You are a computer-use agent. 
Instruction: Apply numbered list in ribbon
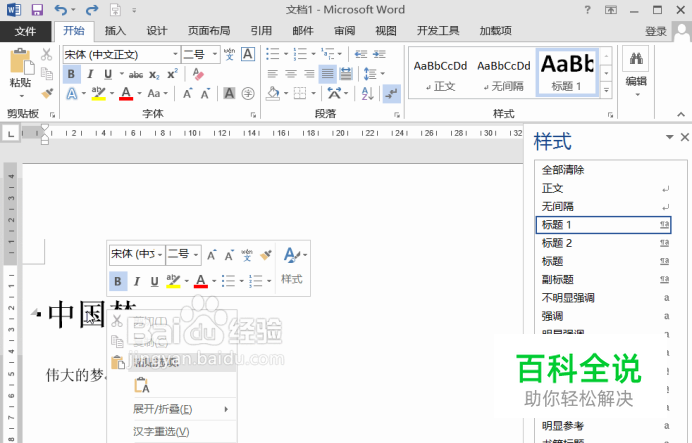tap(300, 54)
